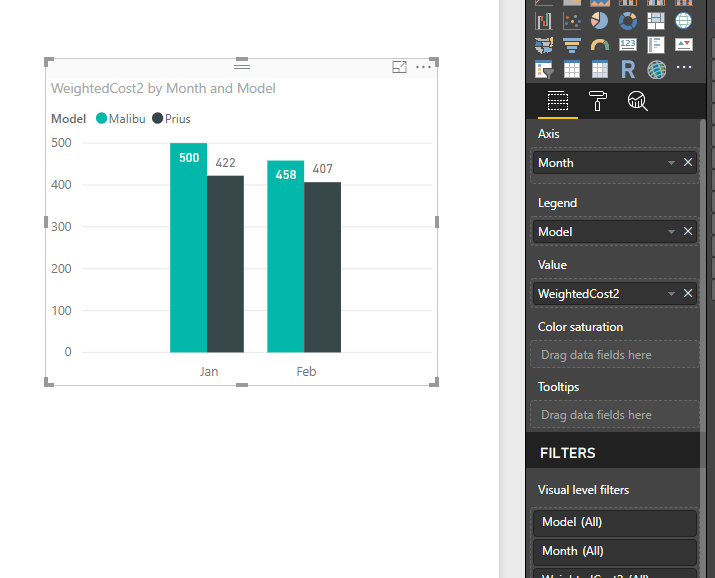Select the Map globe visualization
This screenshot has height=578, width=715.
(x=684, y=21)
